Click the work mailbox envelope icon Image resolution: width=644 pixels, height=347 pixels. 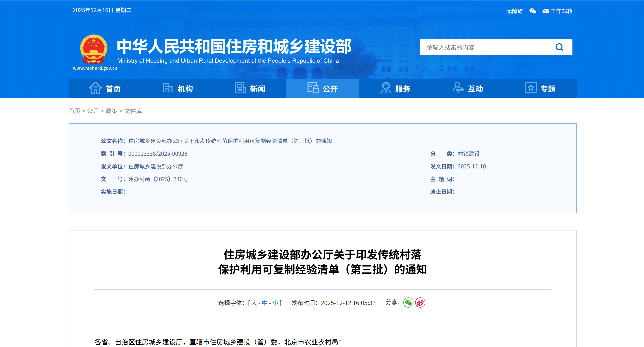pyautogui.click(x=546, y=11)
